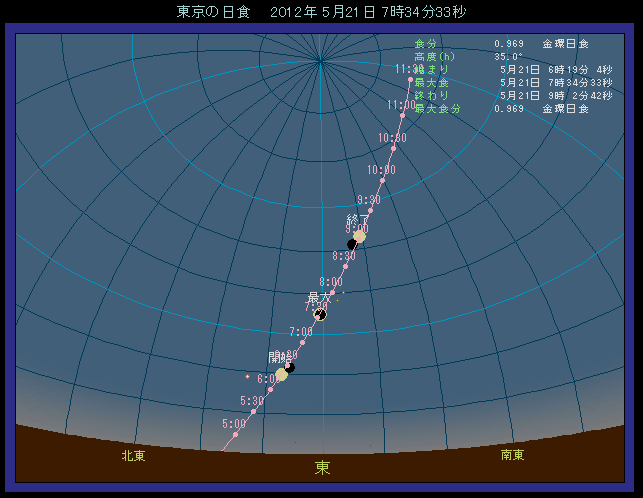Image resolution: width=643 pixels, height=498 pixels.
Task: Select the 5:30 marker on the sun path
Action: coord(255,410)
